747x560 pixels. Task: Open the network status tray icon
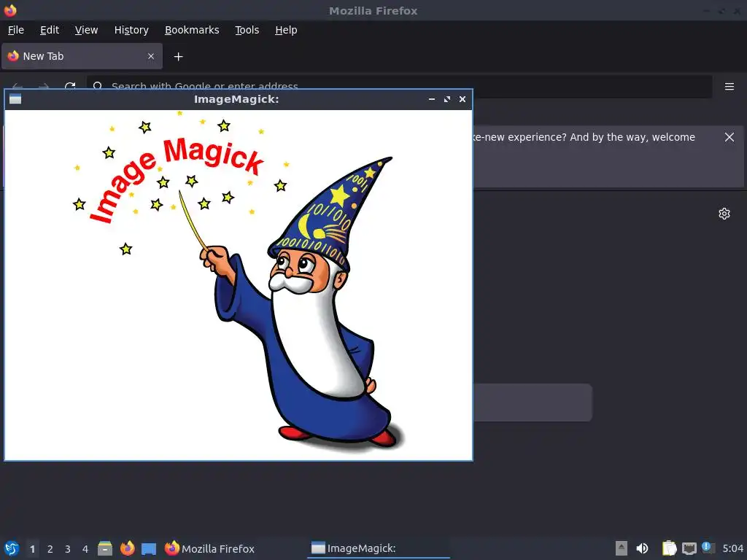[689, 548]
